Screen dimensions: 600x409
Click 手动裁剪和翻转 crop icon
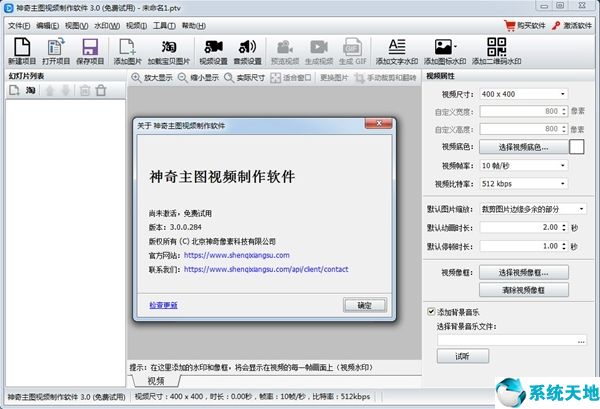359,78
